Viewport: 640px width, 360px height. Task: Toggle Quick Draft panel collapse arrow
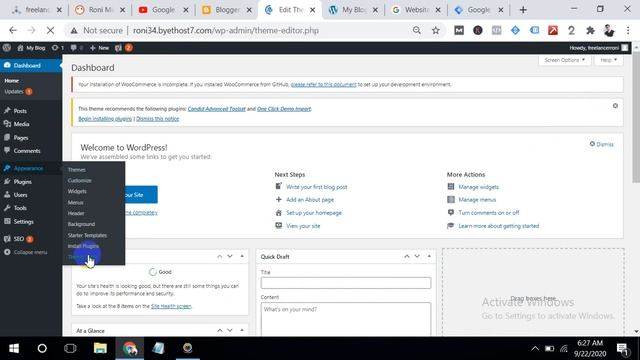pyautogui.click(x=429, y=256)
